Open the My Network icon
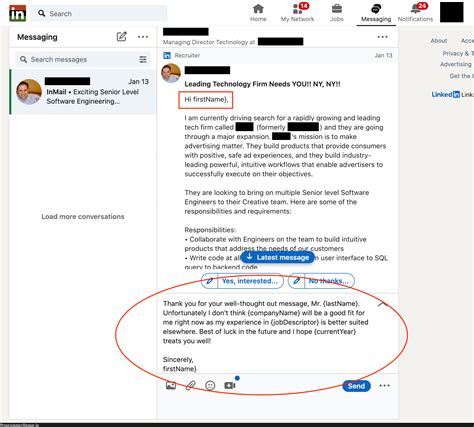 coord(297,9)
